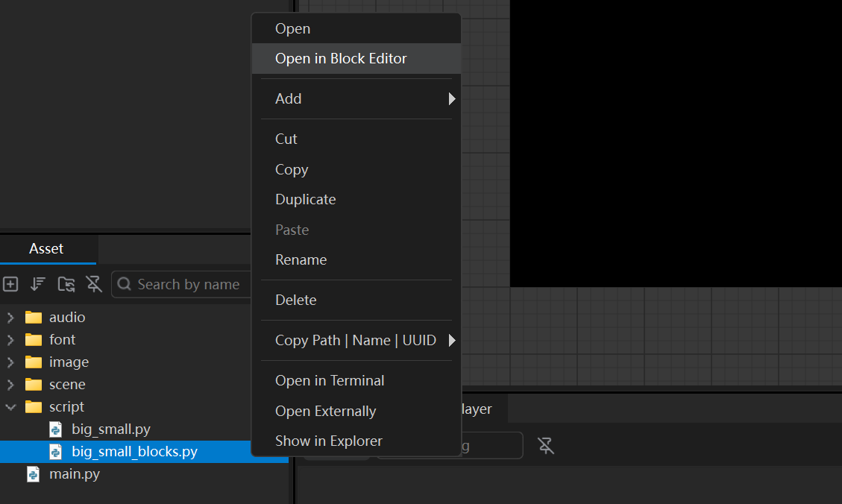Click the input field in the bottom panel

click(x=492, y=446)
